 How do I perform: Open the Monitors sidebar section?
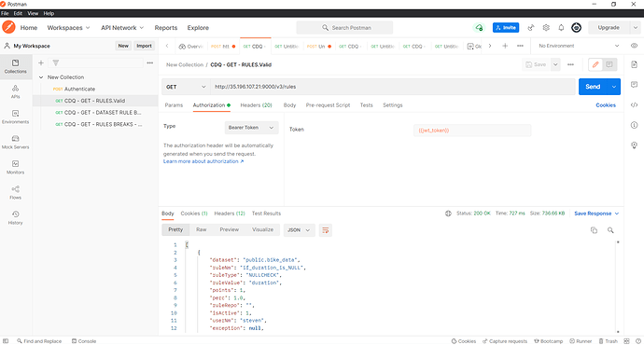[16, 167]
